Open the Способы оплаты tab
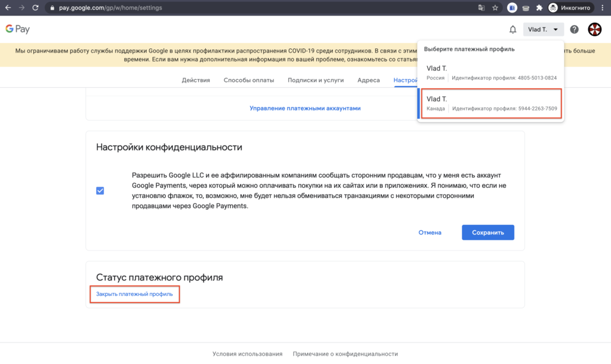This screenshot has height=364, width=611. [249, 80]
